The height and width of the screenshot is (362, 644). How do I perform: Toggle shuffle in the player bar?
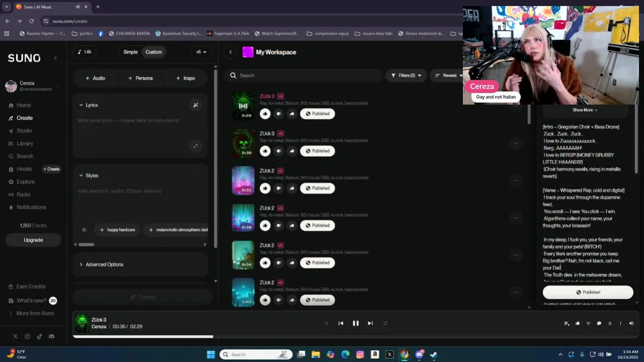[326, 323]
